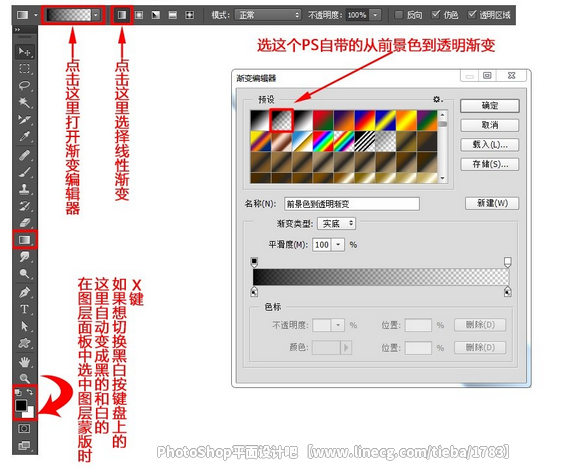Pick the transparent stripes gradient preset
The width and height of the screenshot is (565, 471).
click(x=365, y=141)
